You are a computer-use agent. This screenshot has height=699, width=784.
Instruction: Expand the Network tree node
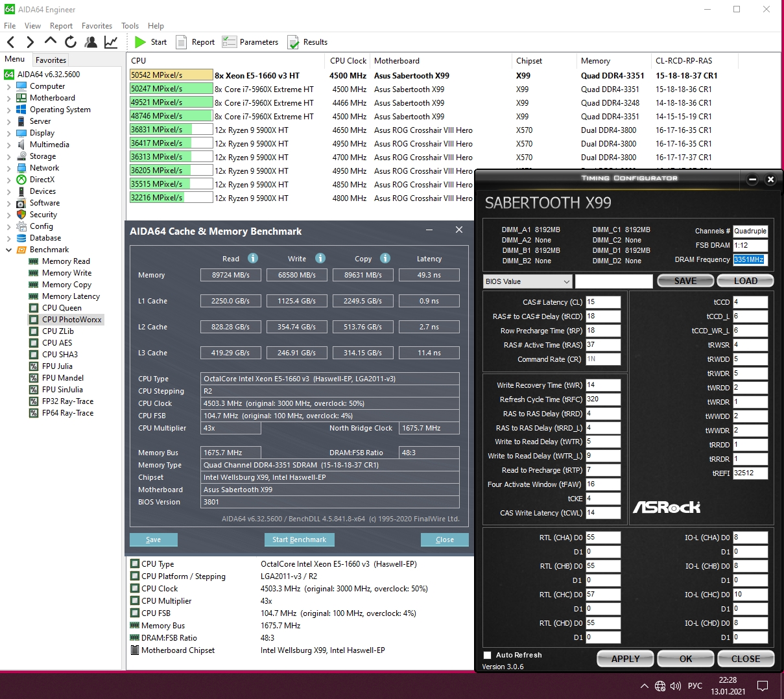click(x=8, y=168)
